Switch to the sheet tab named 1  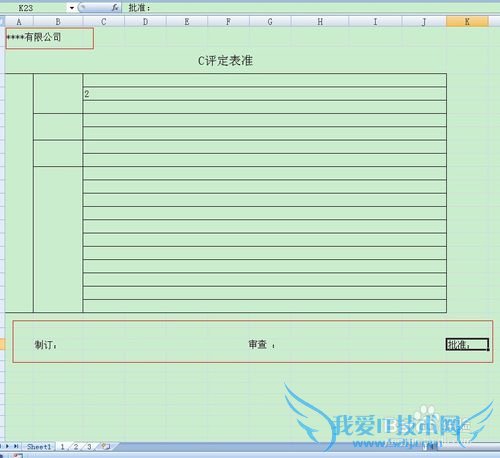[62, 447]
